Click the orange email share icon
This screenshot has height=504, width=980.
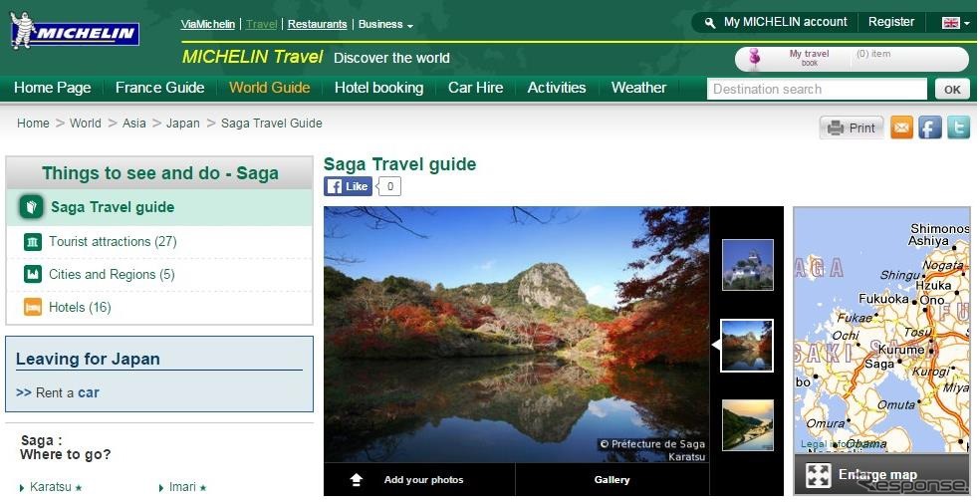[x=901, y=127]
